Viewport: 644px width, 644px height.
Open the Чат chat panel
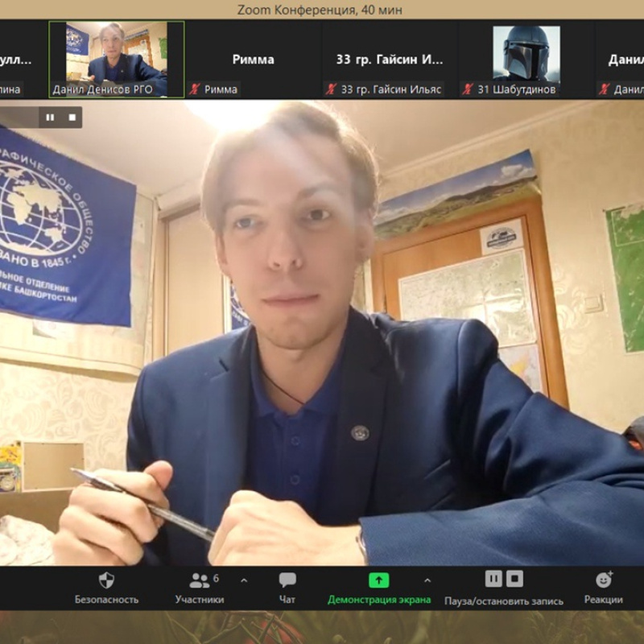(287, 580)
